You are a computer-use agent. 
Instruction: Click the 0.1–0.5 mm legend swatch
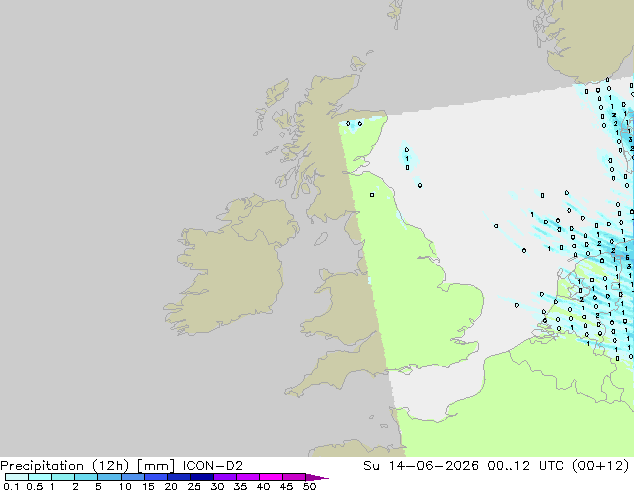point(17,477)
